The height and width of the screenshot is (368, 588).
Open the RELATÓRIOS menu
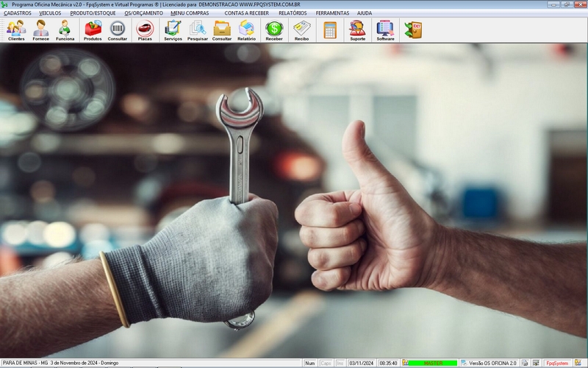click(293, 13)
